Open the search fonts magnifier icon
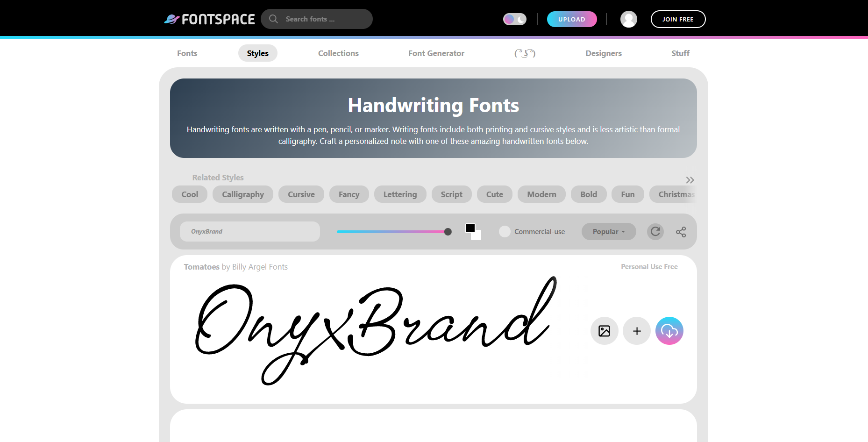Viewport: 868px width, 442px height. [x=273, y=19]
